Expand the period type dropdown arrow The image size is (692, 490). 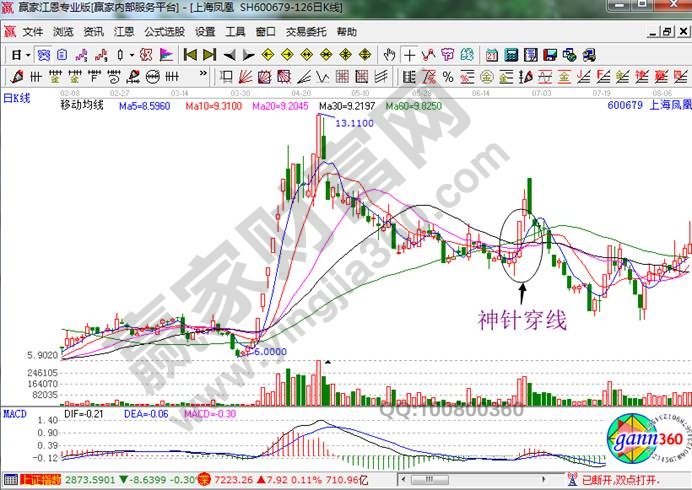point(29,55)
